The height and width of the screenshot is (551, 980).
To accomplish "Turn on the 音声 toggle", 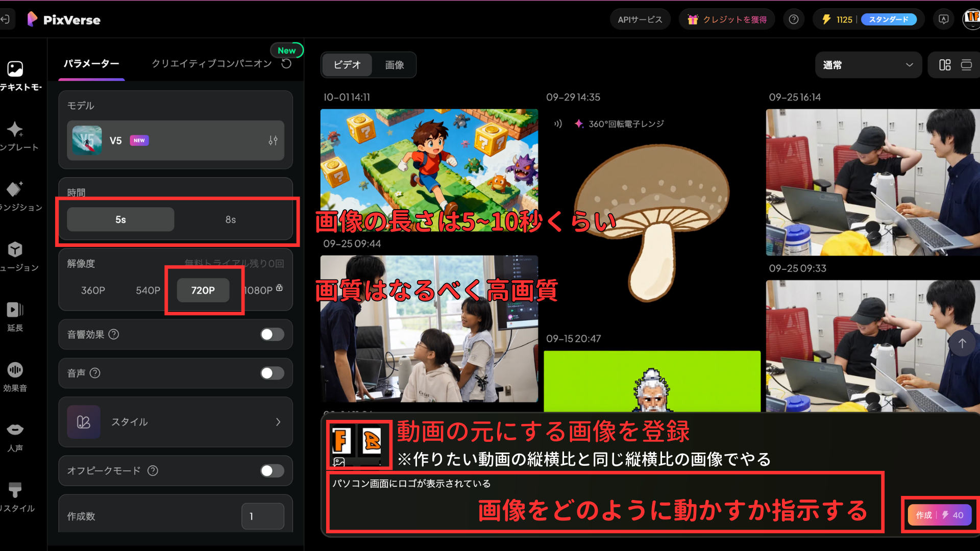I will pyautogui.click(x=272, y=373).
